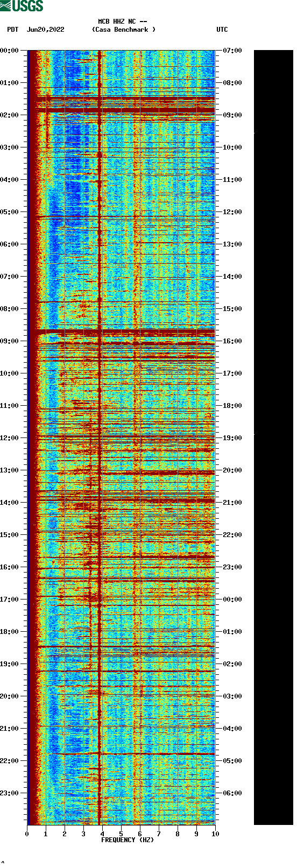Click the 00:00 UTC time label

pos(232,599)
